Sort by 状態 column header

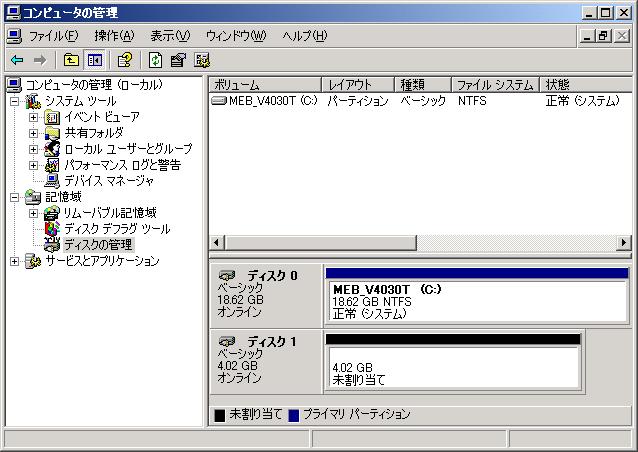[586, 85]
